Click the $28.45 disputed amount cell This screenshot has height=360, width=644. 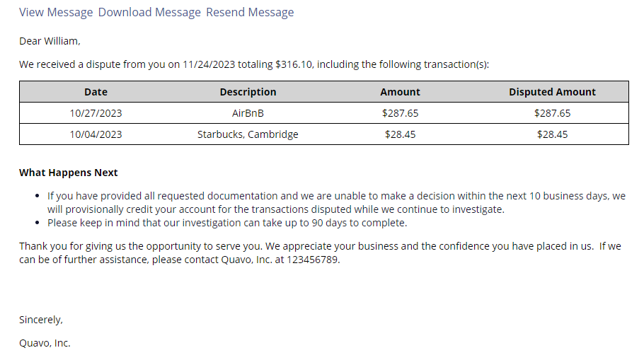coord(553,134)
